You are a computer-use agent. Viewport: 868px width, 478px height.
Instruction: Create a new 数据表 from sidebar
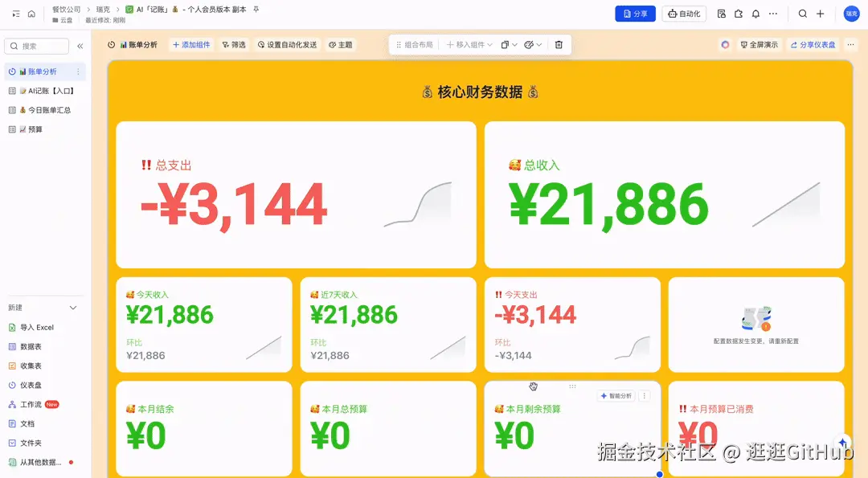click(x=35, y=346)
